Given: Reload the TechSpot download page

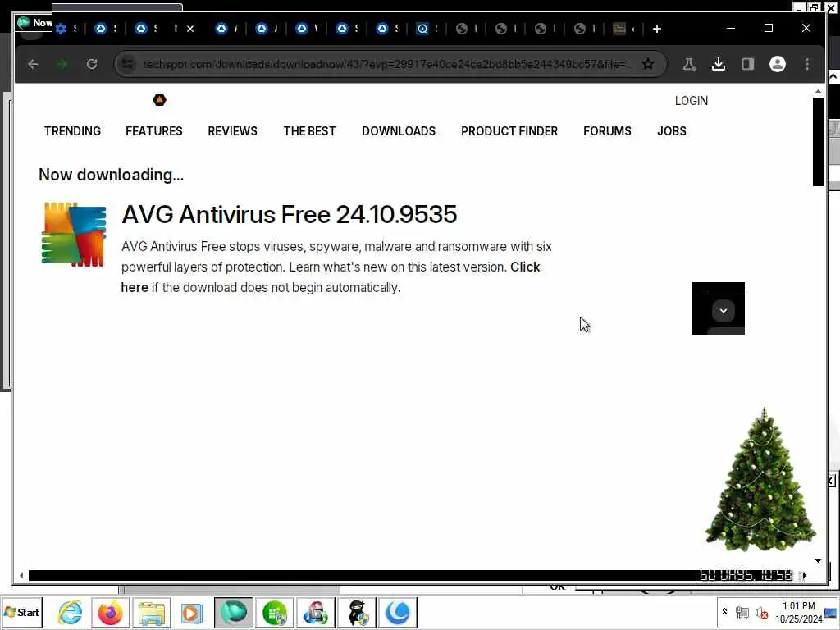Looking at the screenshot, I should [92, 64].
